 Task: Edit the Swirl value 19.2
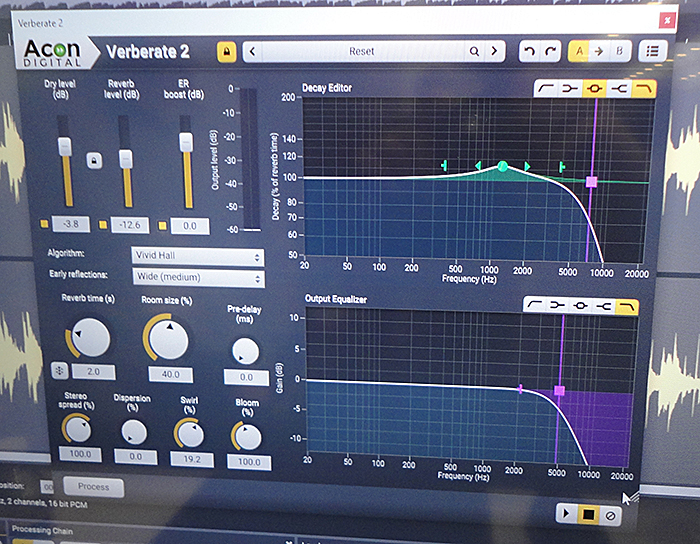point(192,459)
